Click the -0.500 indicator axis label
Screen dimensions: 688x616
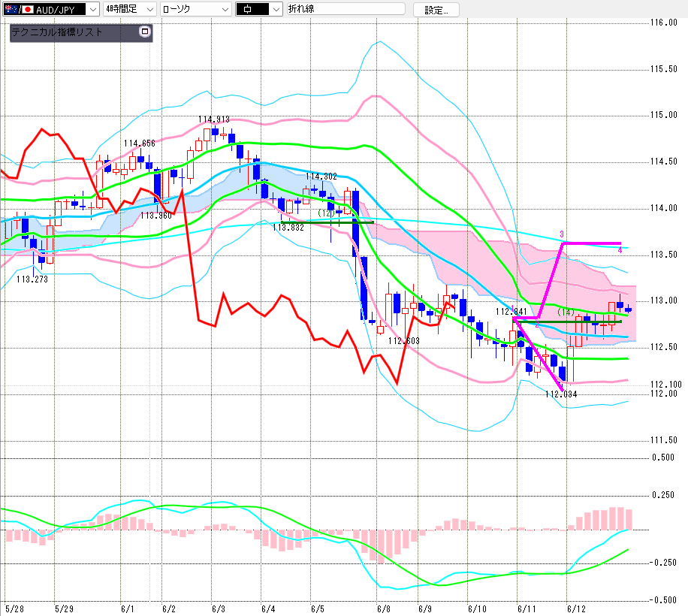[662, 600]
